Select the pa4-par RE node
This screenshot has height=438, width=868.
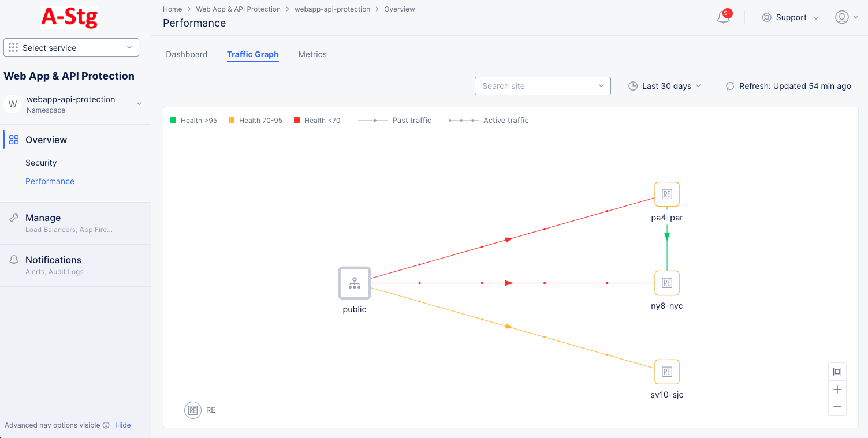pos(666,194)
